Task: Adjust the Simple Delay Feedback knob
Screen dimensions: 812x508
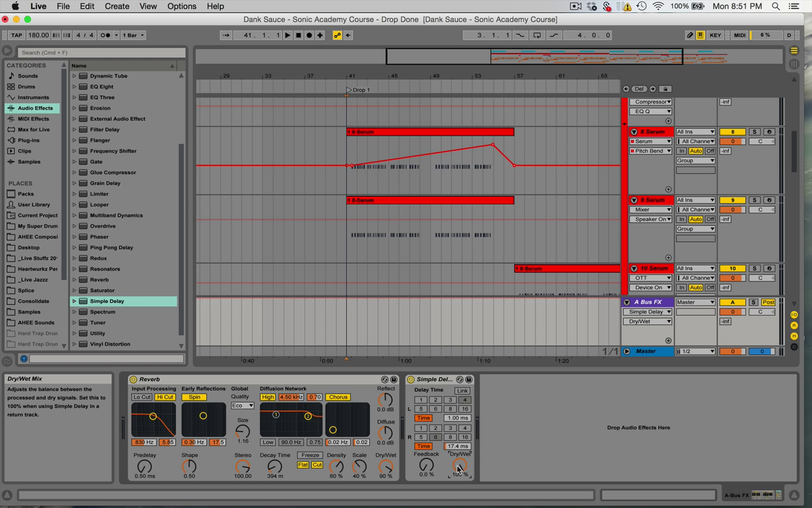Action: coord(426,465)
